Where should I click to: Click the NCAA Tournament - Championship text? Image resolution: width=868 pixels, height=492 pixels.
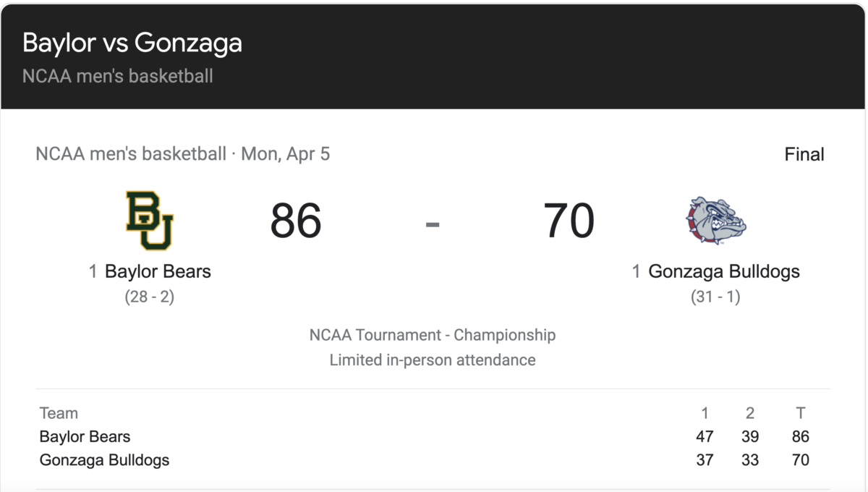[x=433, y=335]
